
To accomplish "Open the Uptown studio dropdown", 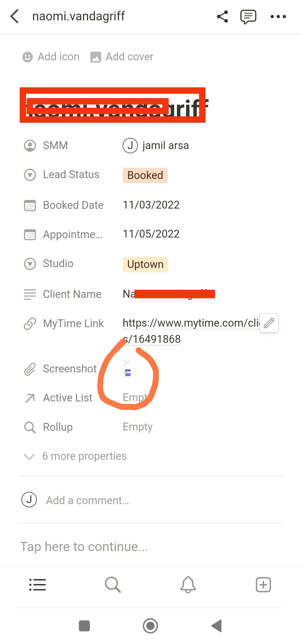I will (x=145, y=264).
